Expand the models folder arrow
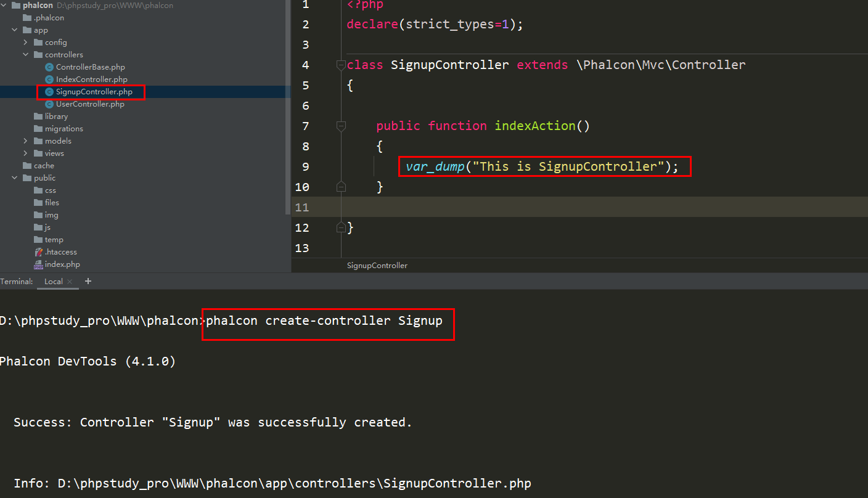Screen dimensions: 868x498 pos(25,141)
